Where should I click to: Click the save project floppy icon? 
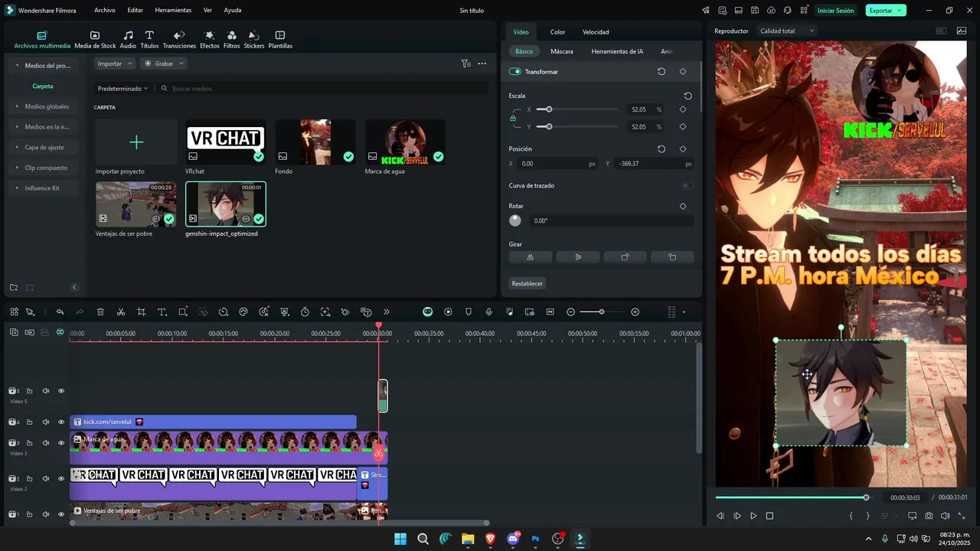tap(755, 11)
